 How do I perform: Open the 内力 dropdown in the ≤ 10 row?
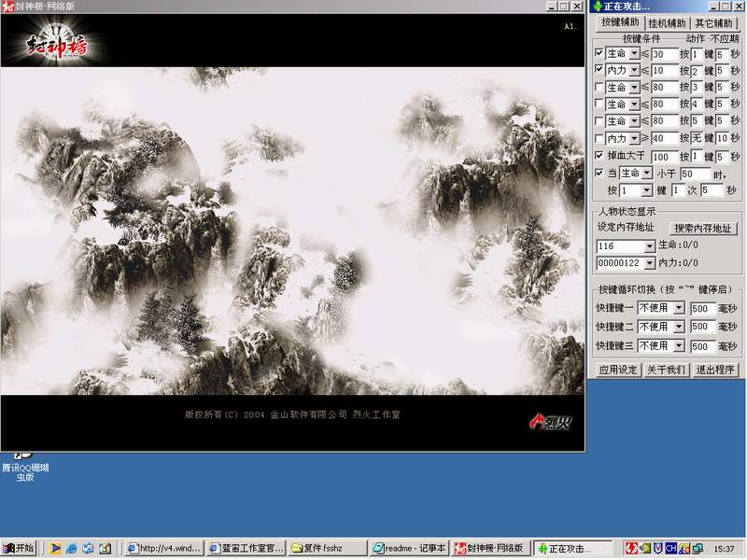[x=634, y=71]
